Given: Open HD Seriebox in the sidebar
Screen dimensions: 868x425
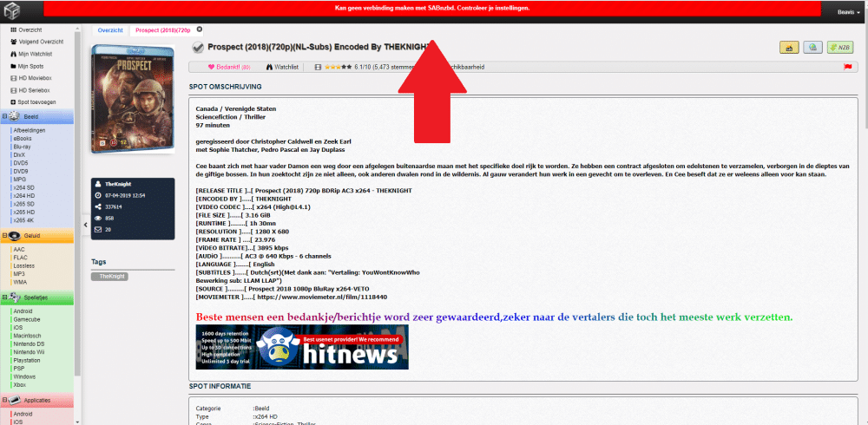Looking at the screenshot, I should pyautogui.click(x=30, y=90).
